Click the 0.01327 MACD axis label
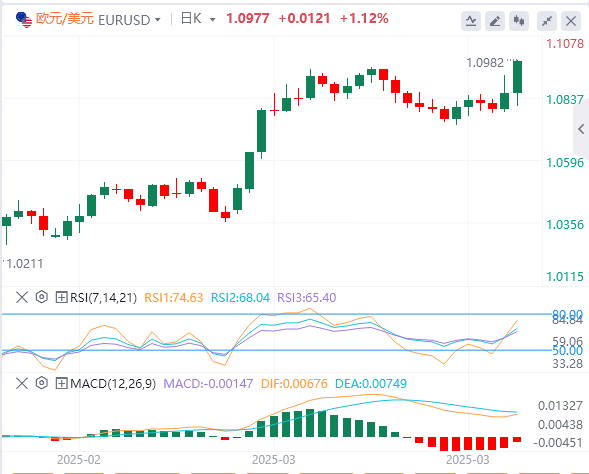Image resolution: width=589 pixels, height=474 pixels. point(560,406)
